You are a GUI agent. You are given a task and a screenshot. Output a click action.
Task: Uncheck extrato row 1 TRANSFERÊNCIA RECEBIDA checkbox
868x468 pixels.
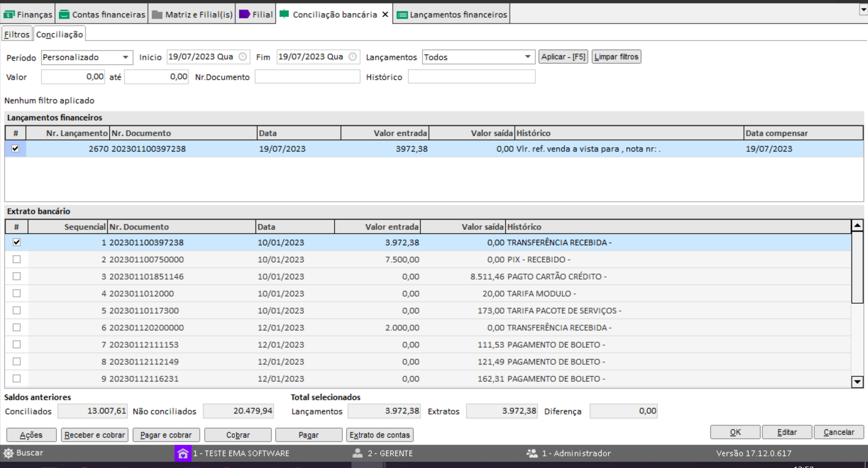coord(17,242)
